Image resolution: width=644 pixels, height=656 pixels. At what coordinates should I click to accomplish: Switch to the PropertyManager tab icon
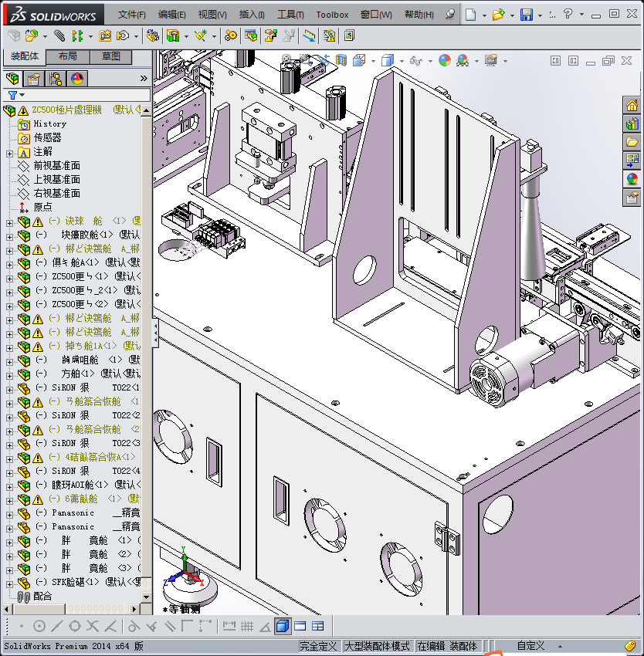(33, 79)
